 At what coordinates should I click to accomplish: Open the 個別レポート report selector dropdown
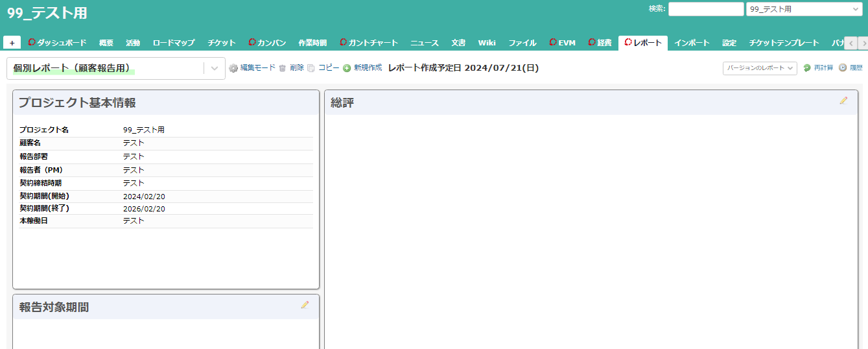(x=215, y=69)
